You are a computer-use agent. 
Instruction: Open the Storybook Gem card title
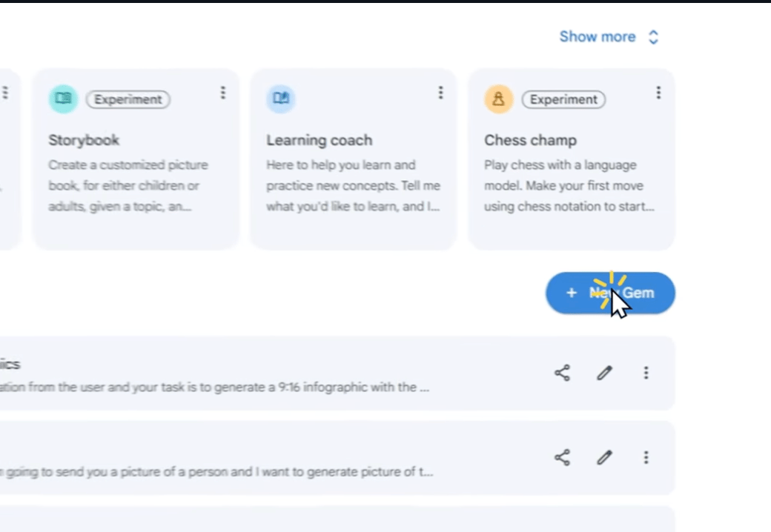[84, 140]
